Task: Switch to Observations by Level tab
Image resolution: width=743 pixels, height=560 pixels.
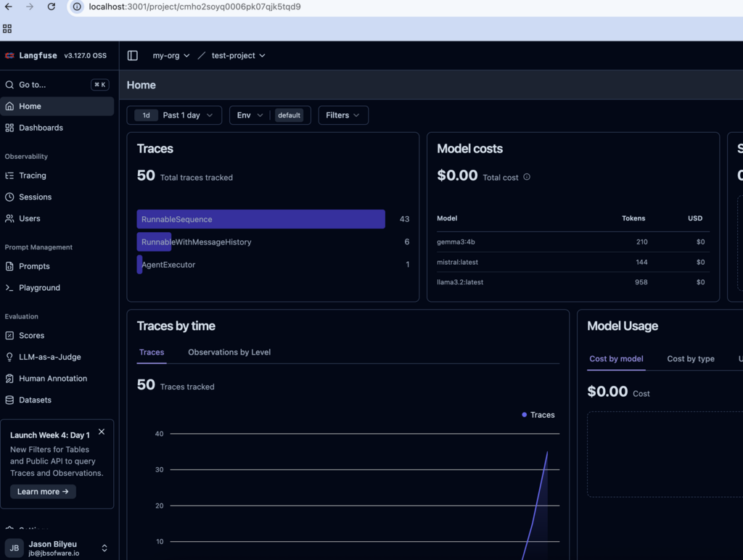Action: coord(229,353)
